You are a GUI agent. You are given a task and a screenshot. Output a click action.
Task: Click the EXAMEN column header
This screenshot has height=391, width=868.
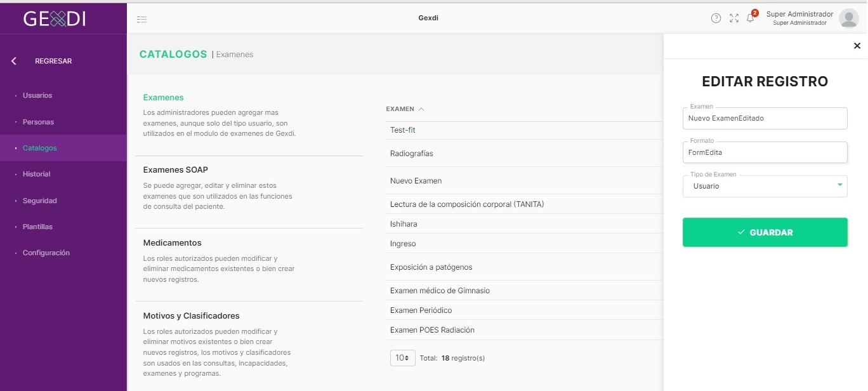coord(400,109)
